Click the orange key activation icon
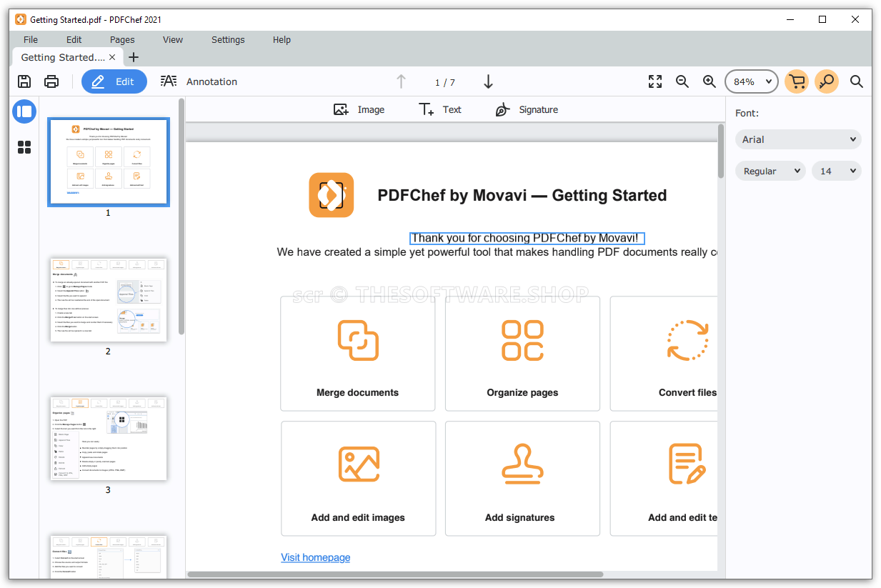This screenshot has width=881, height=588. pos(827,81)
